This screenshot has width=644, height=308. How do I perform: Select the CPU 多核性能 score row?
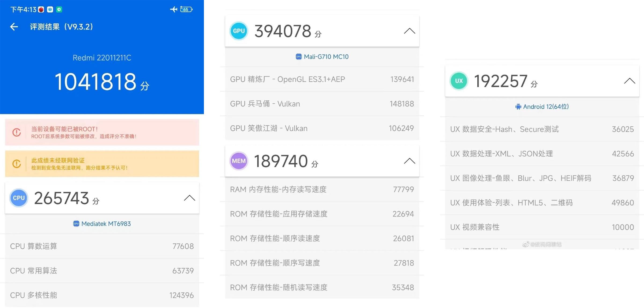(x=102, y=295)
